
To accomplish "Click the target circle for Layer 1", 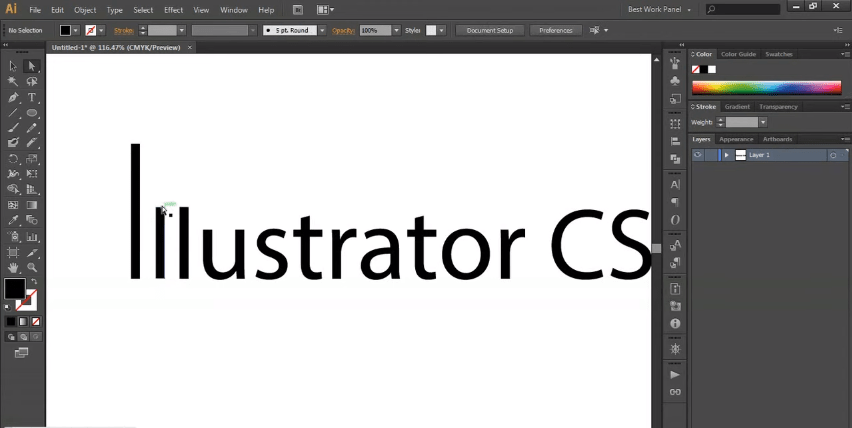I will click(832, 155).
